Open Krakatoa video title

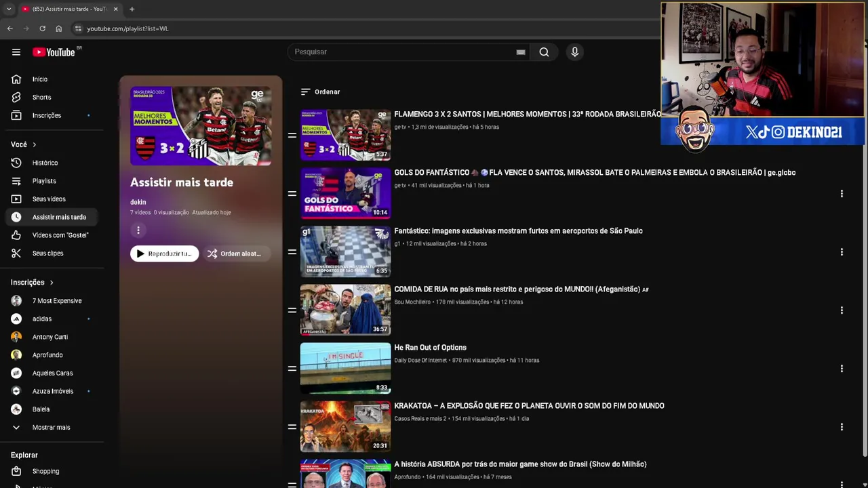click(x=529, y=406)
